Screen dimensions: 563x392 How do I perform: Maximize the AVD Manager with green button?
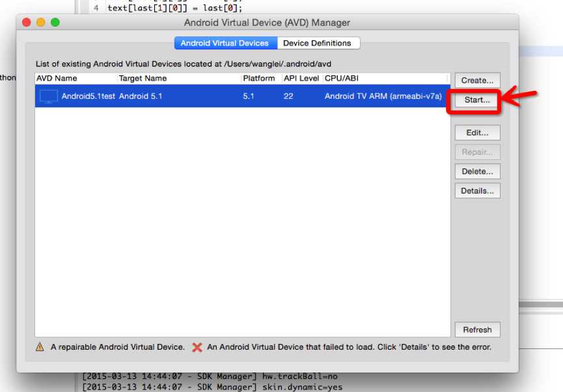tap(55, 22)
